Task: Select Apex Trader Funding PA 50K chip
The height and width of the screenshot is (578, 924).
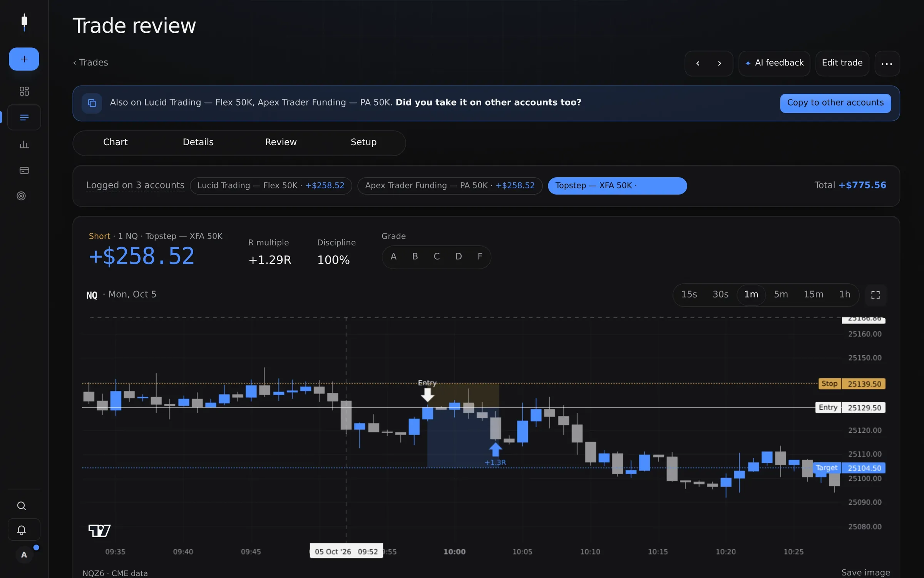Action: (450, 186)
